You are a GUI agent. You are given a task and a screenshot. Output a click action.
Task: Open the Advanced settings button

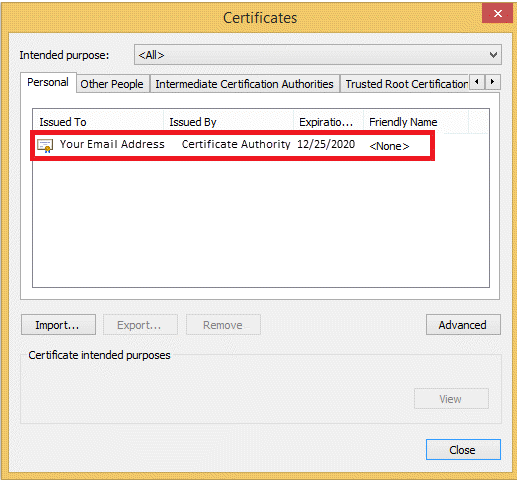click(463, 325)
